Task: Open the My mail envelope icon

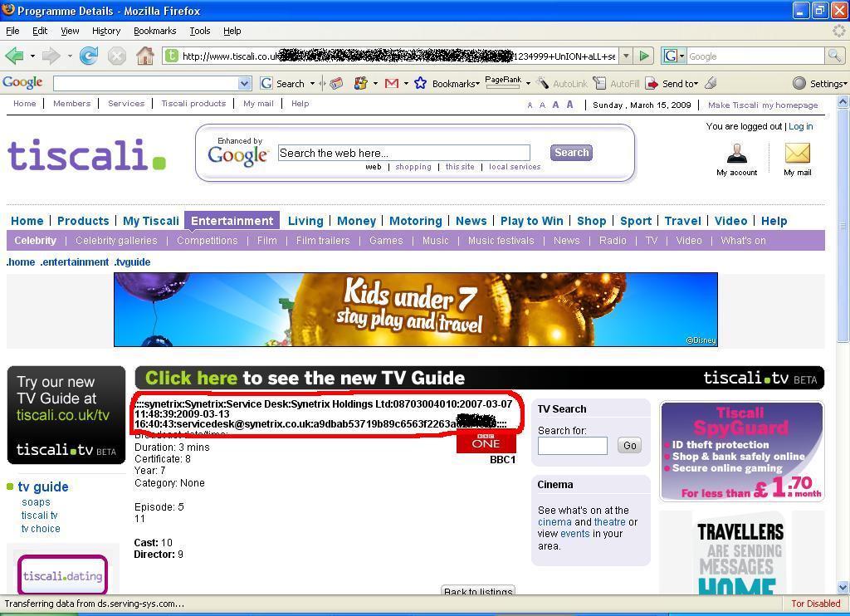Action: [798, 154]
